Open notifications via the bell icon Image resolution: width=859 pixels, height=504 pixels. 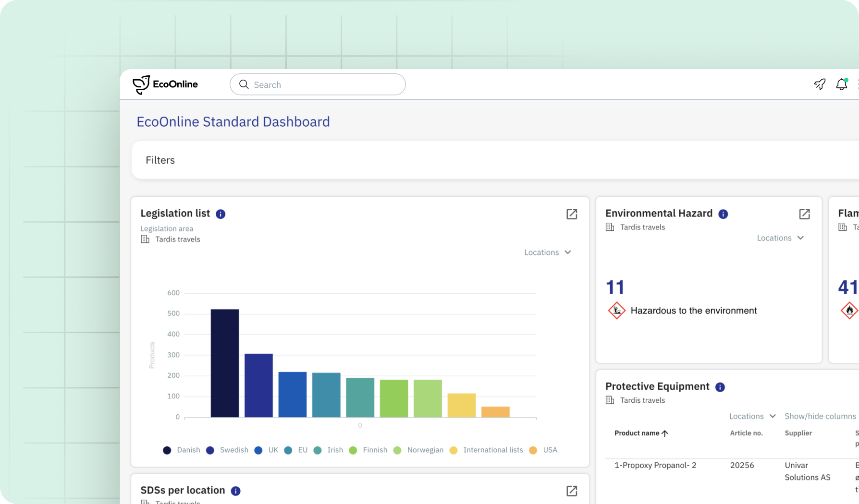pyautogui.click(x=841, y=84)
